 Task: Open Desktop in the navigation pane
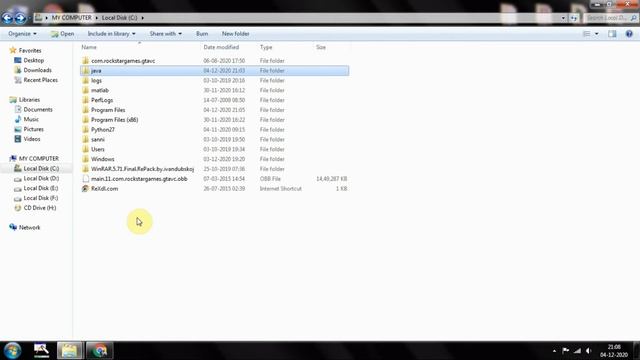(33, 60)
